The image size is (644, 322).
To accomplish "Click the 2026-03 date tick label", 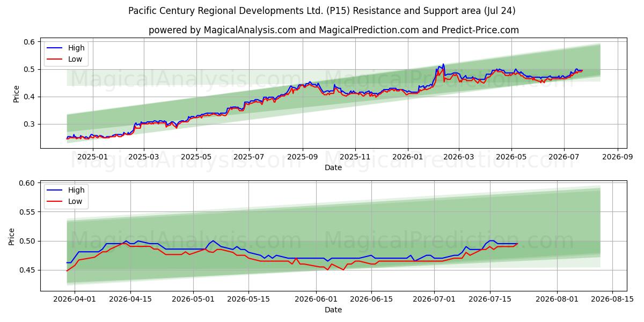I will coord(459,157).
